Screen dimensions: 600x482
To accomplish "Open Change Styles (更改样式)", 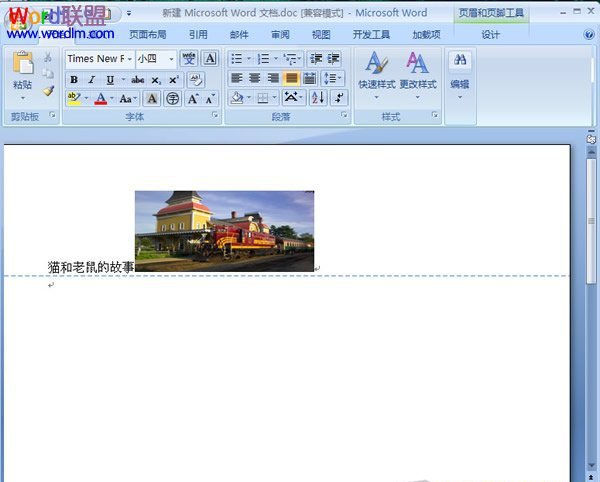I will point(418,75).
